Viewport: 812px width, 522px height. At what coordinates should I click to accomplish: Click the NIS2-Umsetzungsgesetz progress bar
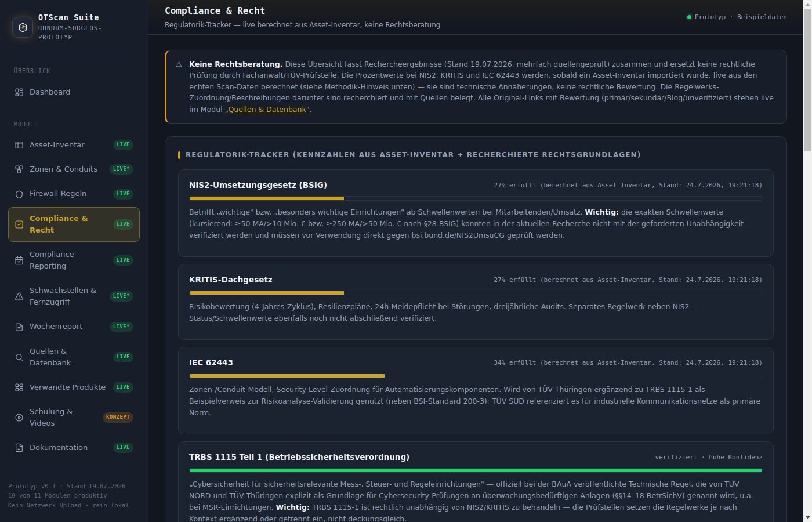[x=476, y=198]
